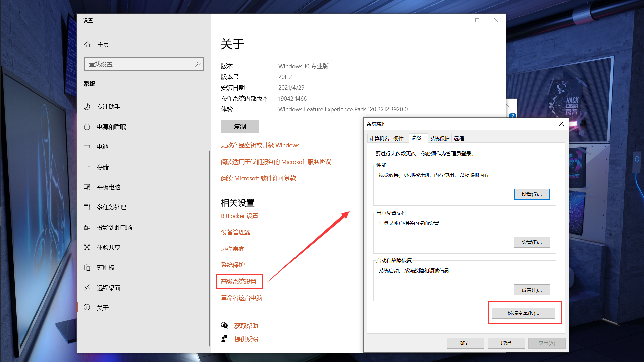The image size is (644, 362).
Task: Click the 环境变量(N)... button
Action: coord(523,313)
